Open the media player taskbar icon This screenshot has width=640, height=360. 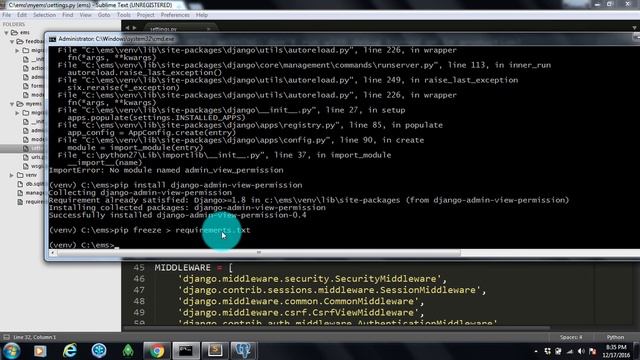coord(40,351)
